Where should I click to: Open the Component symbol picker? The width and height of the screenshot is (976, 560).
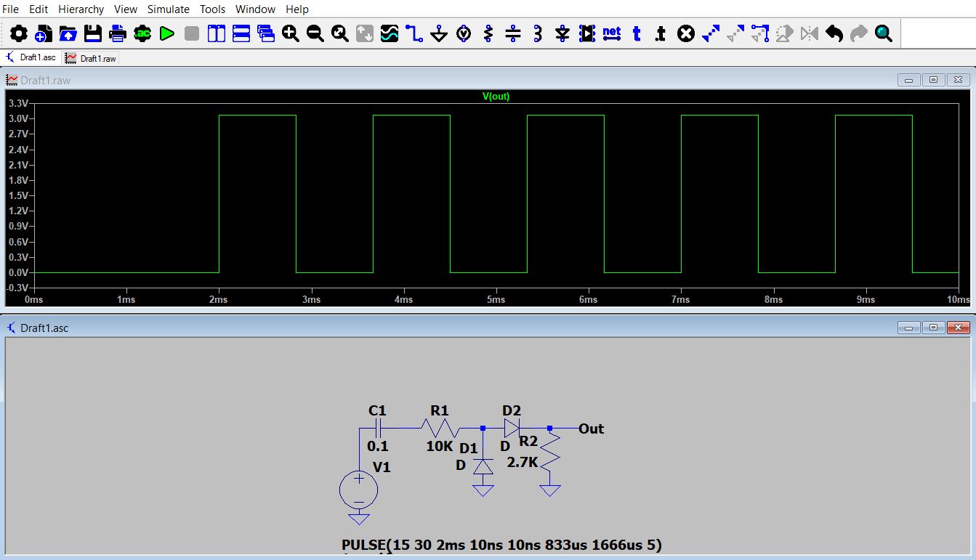point(586,33)
